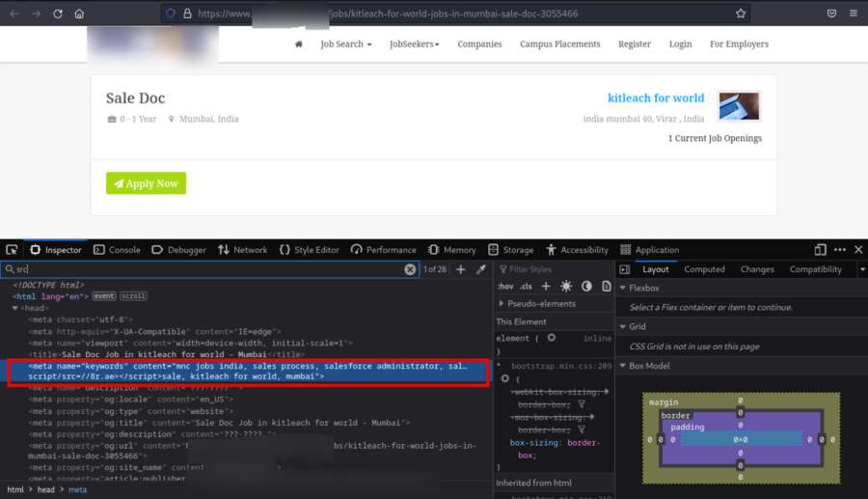Open the Application tab

pos(649,250)
